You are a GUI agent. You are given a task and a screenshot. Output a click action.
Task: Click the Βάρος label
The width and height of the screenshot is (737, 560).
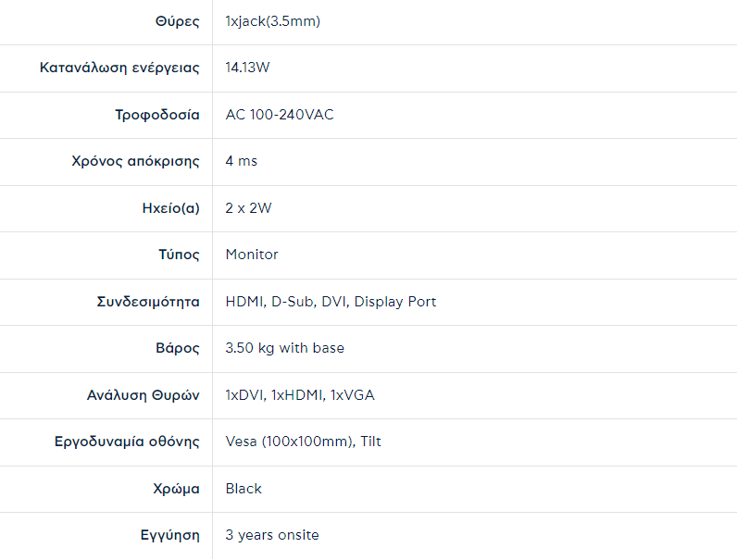point(178,348)
